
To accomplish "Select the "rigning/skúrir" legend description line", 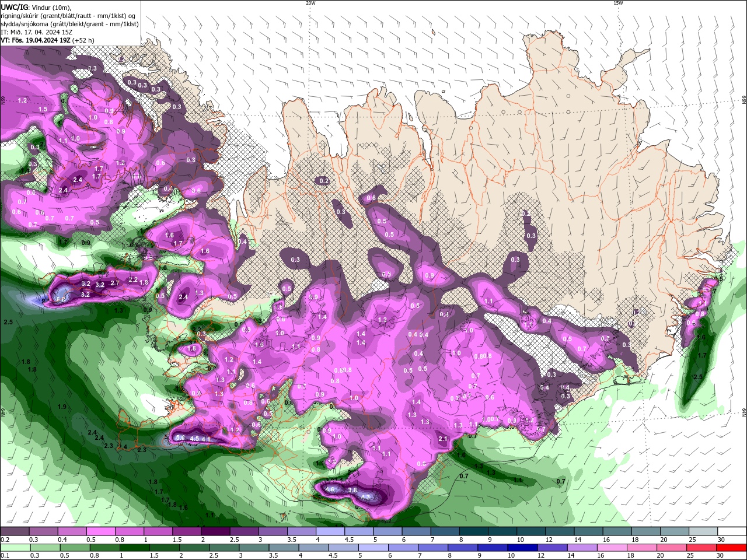I will pyautogui.click(x=69, y=16).
